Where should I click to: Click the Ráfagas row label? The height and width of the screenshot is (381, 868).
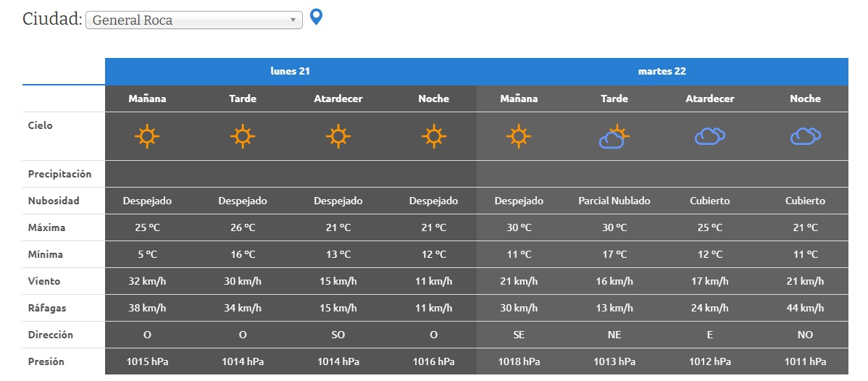[x=47, y=308]
